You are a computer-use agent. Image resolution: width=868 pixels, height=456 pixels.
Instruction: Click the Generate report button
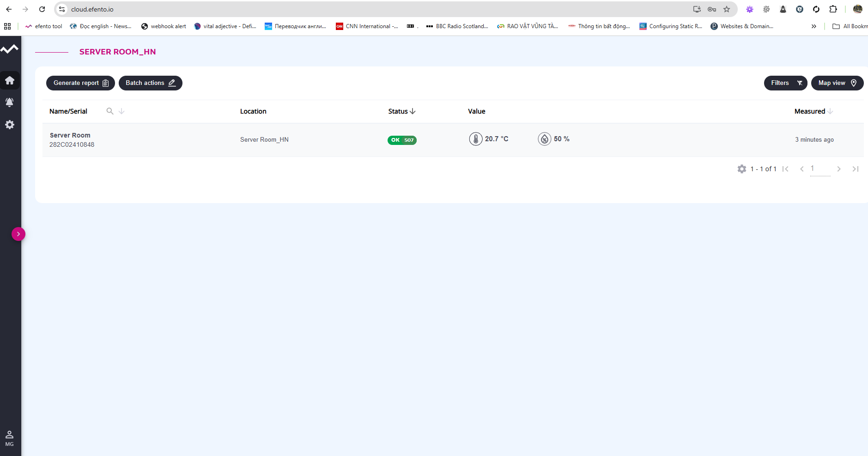pos(80,83)
